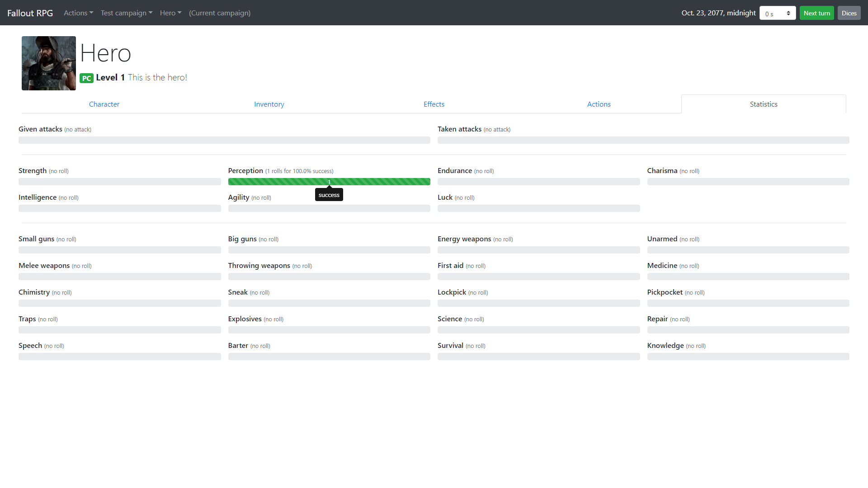Click the Fallout RPG brand link
Image resolution: width=868 pixels, height=488 pixels.
click(x=30, y=13)
